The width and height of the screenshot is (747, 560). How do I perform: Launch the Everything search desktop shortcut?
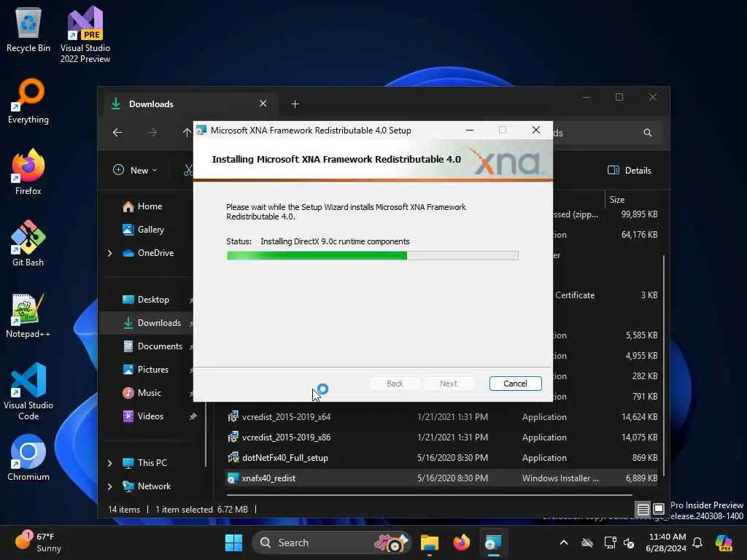click(x=28, y=101)
